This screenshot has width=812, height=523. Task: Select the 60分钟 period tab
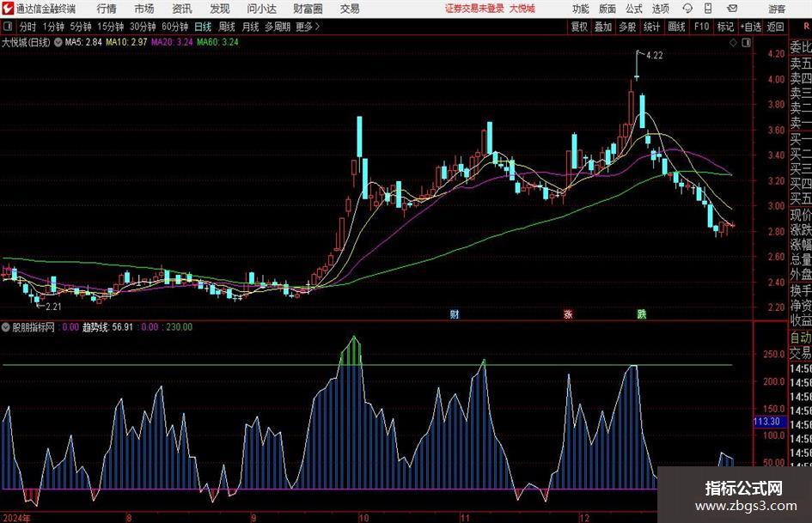[x=174, y=27]
